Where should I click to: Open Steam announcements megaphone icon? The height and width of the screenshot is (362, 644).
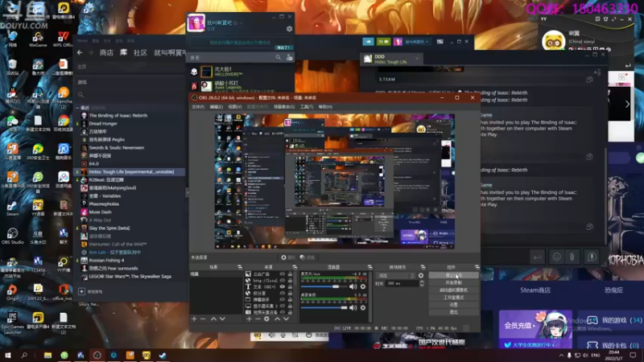pyautogui.click(x=368, y=42)
